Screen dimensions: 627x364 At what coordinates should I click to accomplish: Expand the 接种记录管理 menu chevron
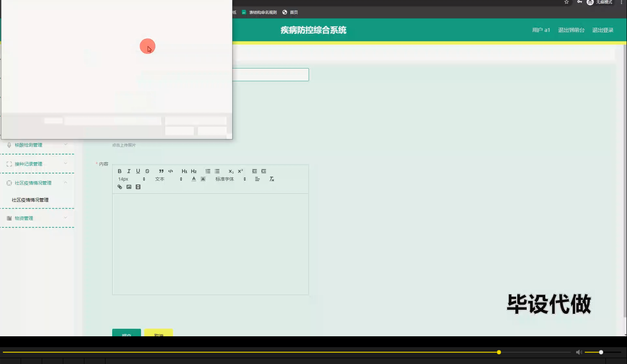65,163
